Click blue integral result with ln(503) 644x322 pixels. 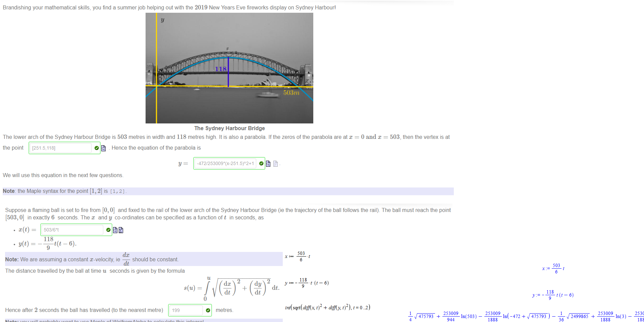tap(526, 316)
